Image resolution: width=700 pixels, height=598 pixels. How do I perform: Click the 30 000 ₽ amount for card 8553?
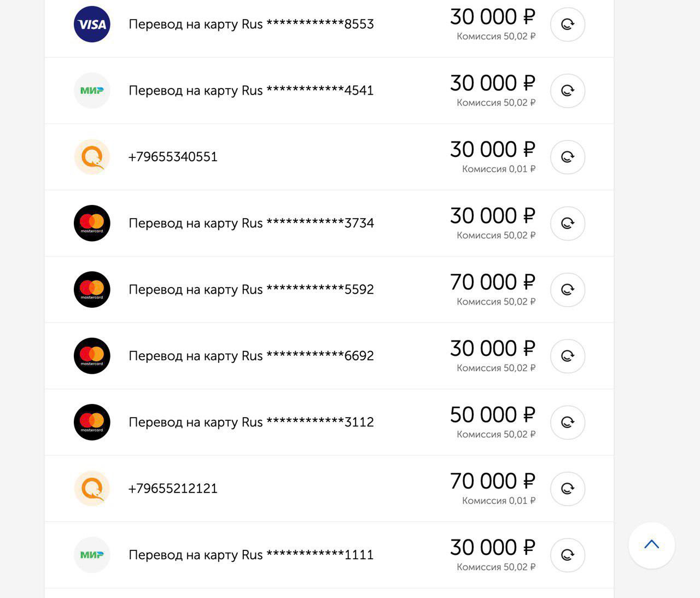[492, 17]
